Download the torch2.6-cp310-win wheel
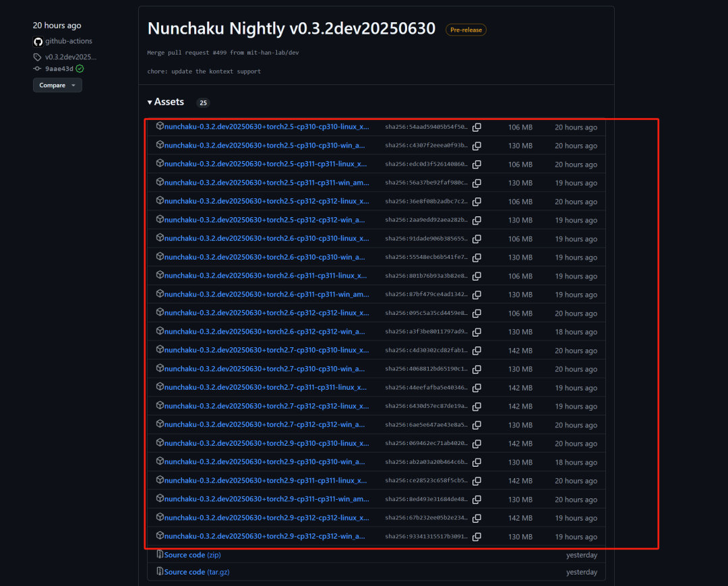 [x=265, y=257]
